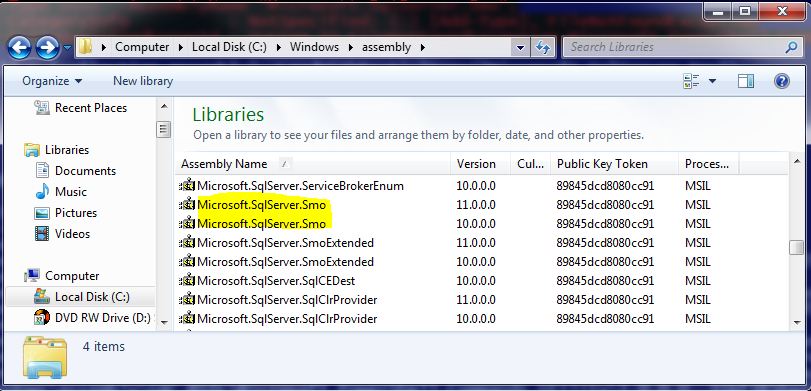Image resolution: width=811 pixels, height=391 pixels.
Task: Click the Forward navigation arrow
Action: (x=47, y=48)
